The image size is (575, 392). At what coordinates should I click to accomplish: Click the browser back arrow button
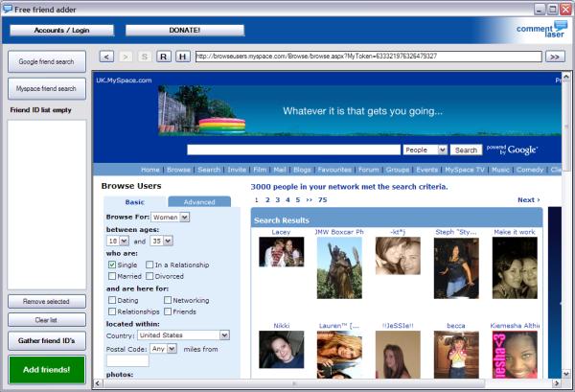coord(106,57)
